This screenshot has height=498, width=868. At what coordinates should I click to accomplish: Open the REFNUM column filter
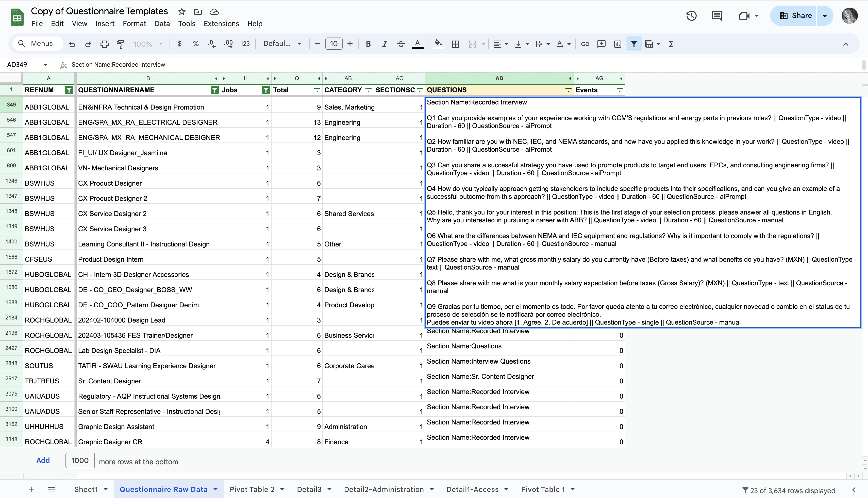[69, 90]
